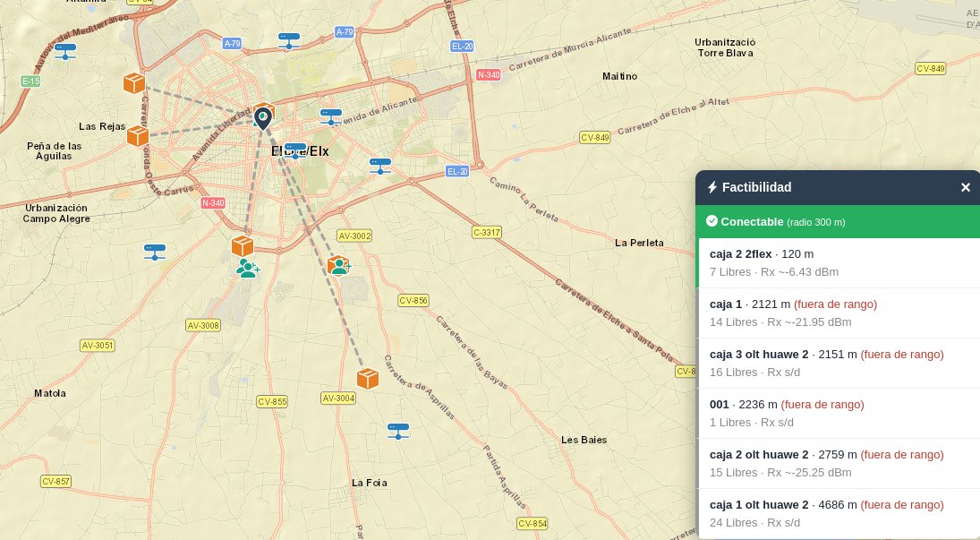Viewport: 980px width, 540px height.
Task: Click the green customer icon south of N-340
Action: tap(248, 269)
